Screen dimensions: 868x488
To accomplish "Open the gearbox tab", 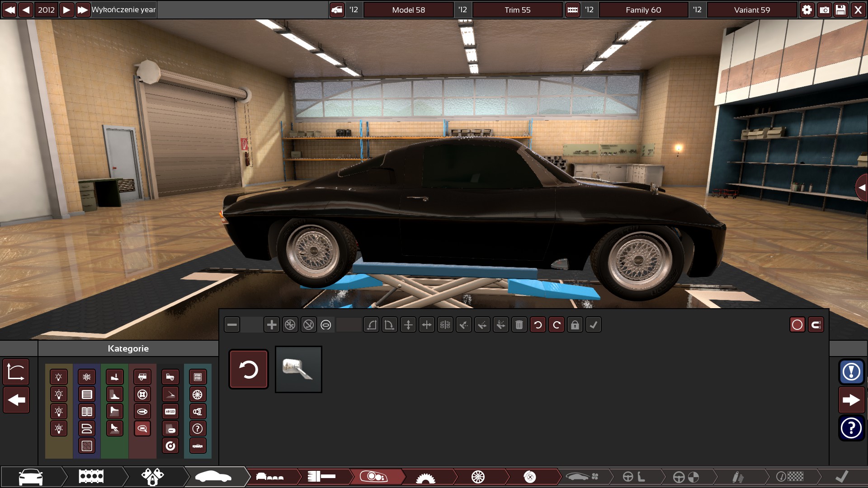I will [x=425, y=477].
